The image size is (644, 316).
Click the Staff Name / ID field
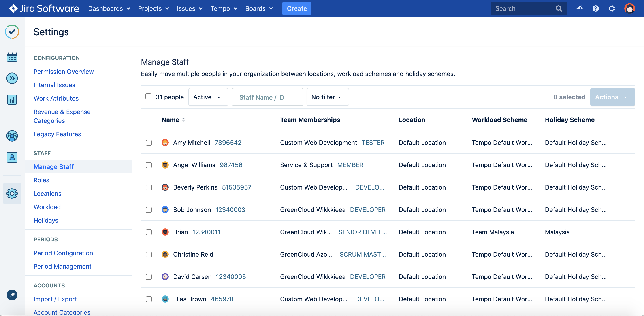(x=267, y=97)
